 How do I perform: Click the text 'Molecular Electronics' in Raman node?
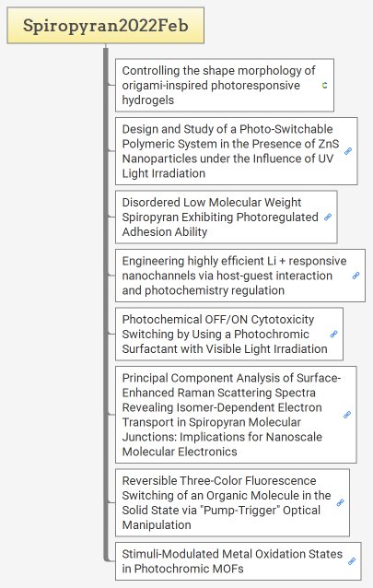pyautogui.click(x=180, y=452)
